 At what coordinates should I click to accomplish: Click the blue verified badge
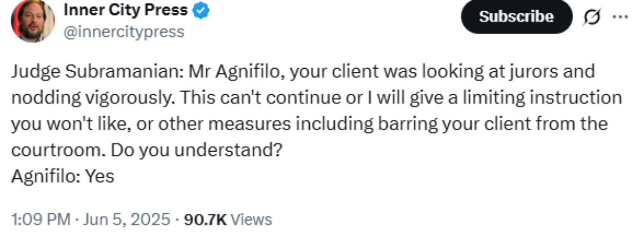(201, 10)
